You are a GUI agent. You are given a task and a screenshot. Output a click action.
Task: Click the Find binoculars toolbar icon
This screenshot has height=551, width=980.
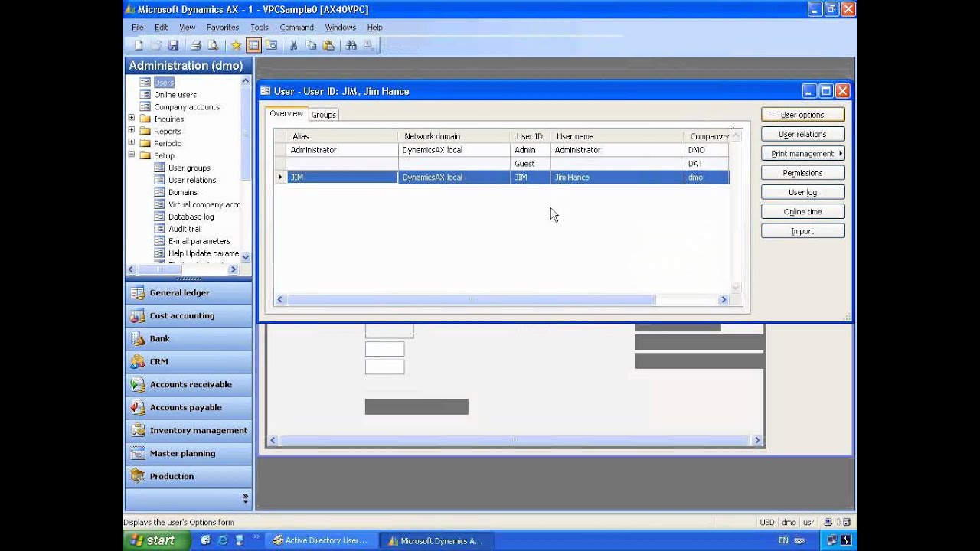351,45
